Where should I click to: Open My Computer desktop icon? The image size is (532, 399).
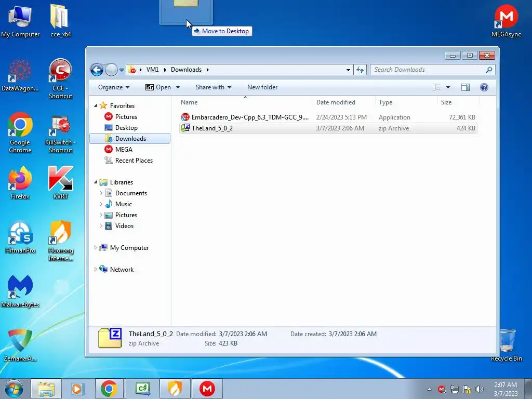pos(20,20)
